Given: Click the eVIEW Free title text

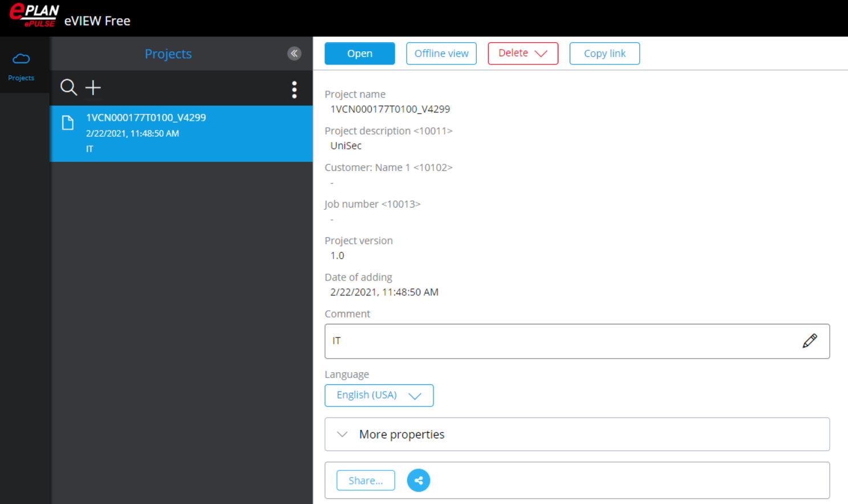Looking at the screenshot, I should pos(98,21).
